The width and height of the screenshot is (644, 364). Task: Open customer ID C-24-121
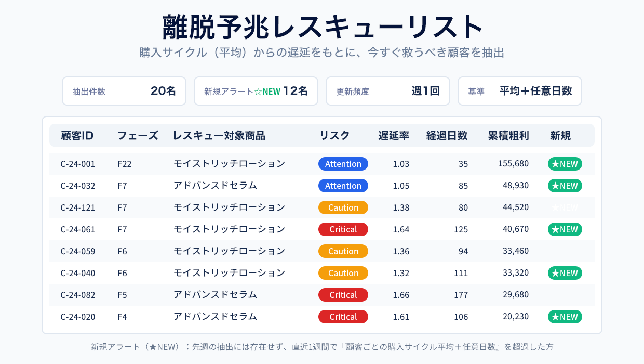78,207
